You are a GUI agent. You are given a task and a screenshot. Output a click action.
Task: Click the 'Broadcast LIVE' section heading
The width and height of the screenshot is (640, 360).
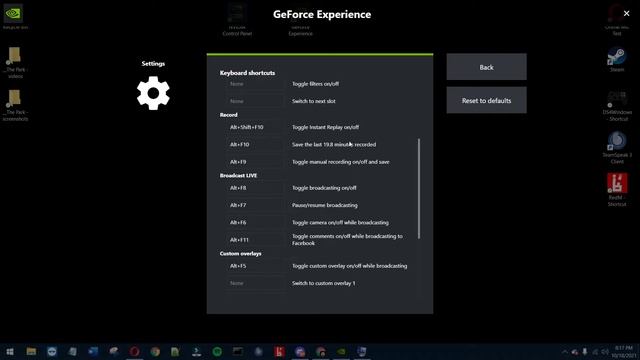coord(238,176)
